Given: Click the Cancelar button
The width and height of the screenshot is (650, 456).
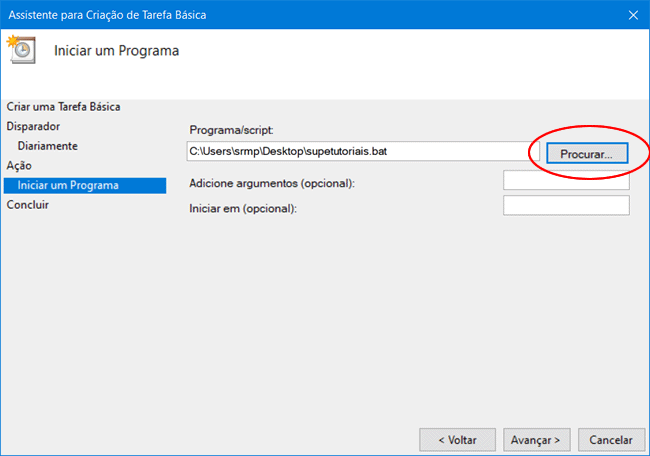Looking at the screenshot, I should coord(610,439).
